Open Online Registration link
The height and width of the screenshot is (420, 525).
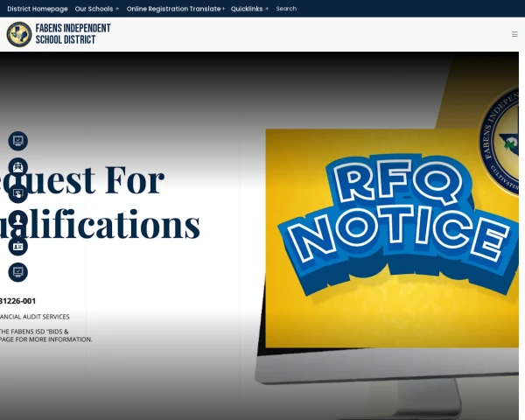point(157,9)
